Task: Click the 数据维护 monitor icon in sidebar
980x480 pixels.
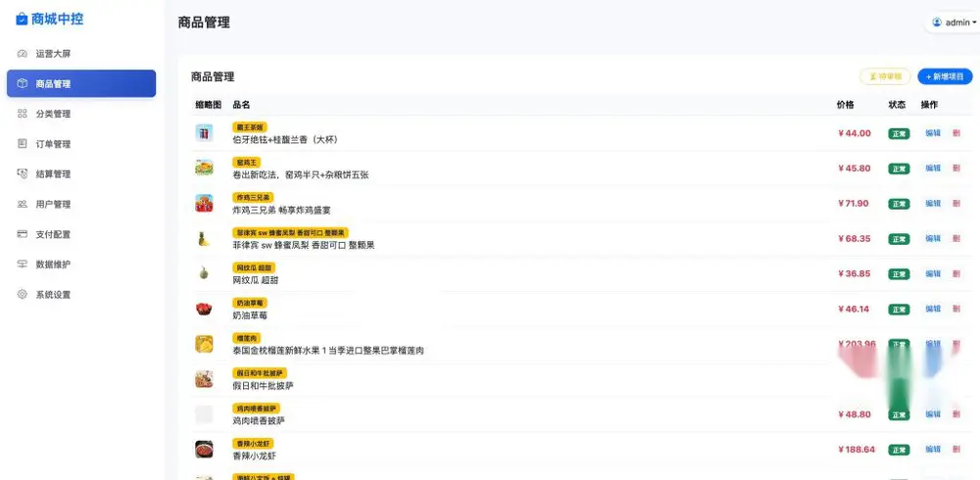Action: [x=23, y=264]
